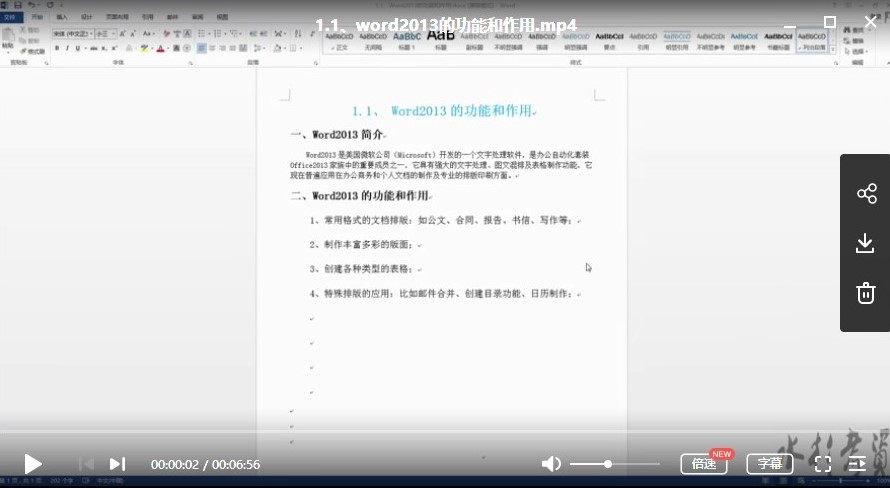Switch to the 邮件 Mailings tab
The width and height of the screenshot is (890, 488).
coord(173,17)
